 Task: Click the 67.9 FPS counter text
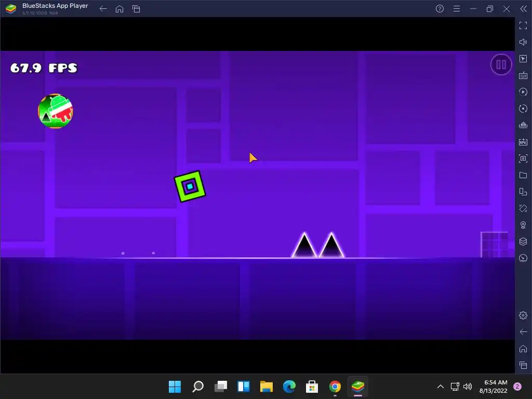(44, 68)
